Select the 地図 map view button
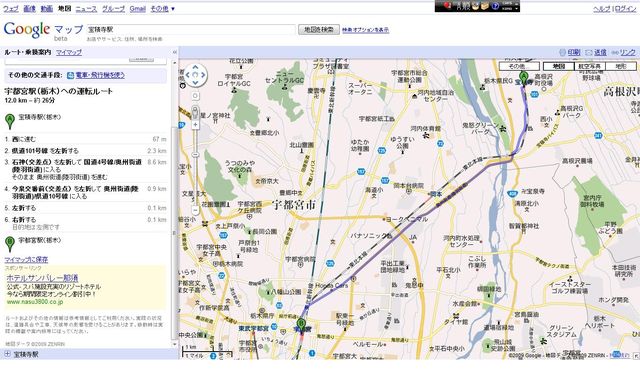Screen dimensions: 640x390 (559, 66)
